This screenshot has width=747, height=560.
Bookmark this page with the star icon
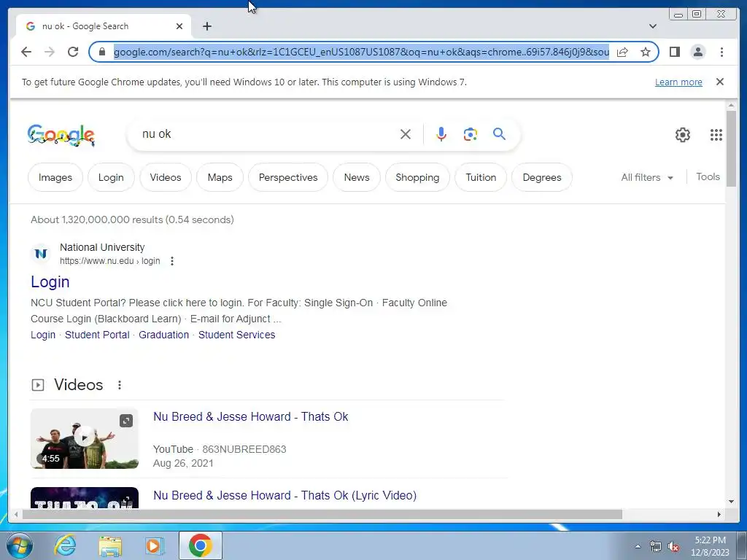point(646,52)
